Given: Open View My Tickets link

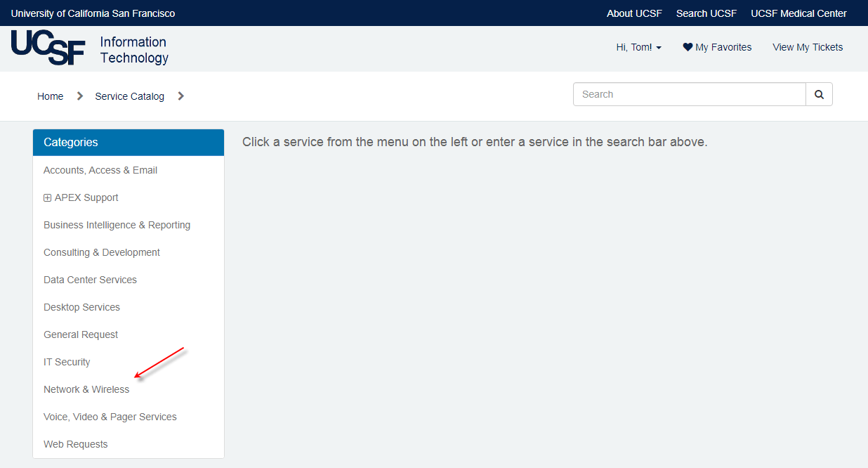Looking at the screenshot, I should point(808,47).
